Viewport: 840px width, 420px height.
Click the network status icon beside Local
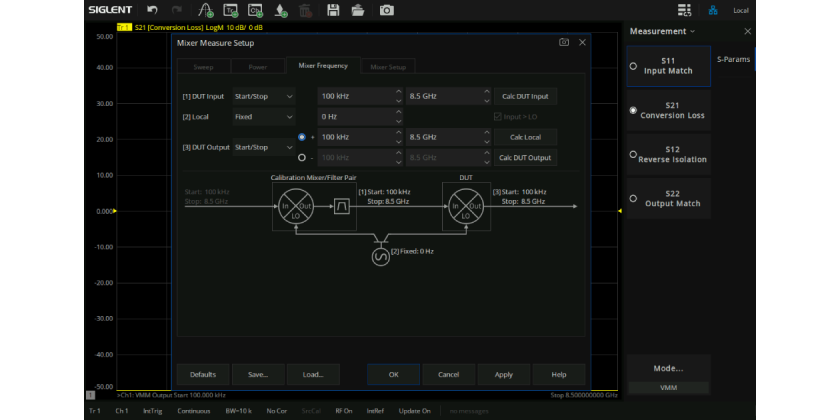click(713, 10)
